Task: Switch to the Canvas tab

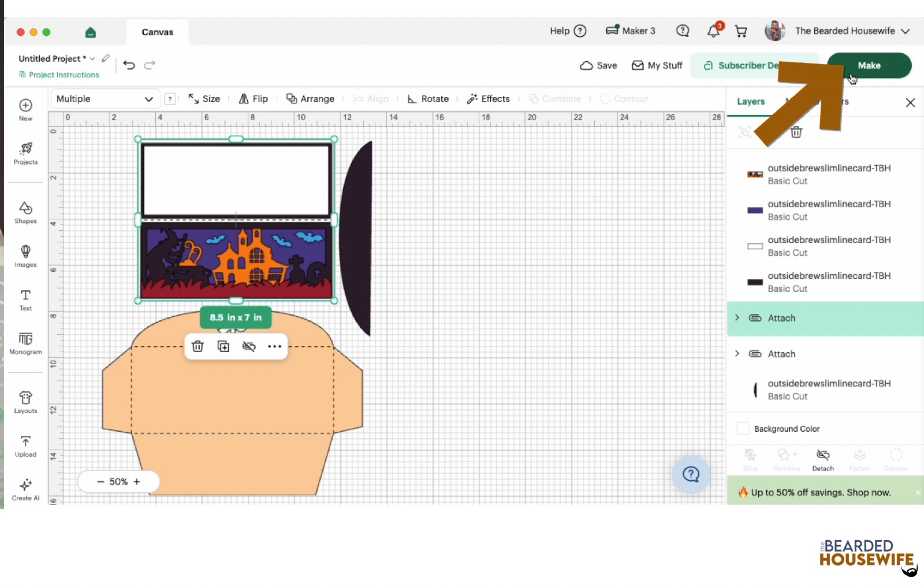Action: point(157,32)
